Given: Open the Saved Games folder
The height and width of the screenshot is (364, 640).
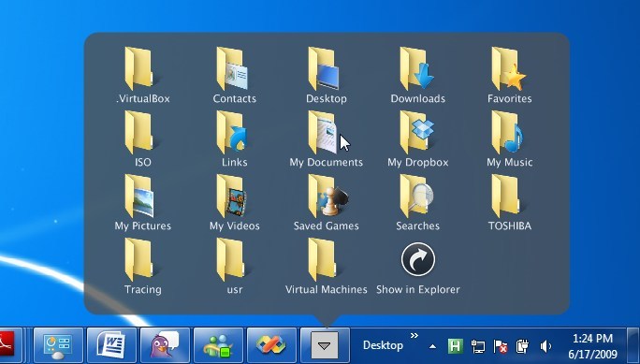Looking at the screenshot, I should tap(327, 201).
